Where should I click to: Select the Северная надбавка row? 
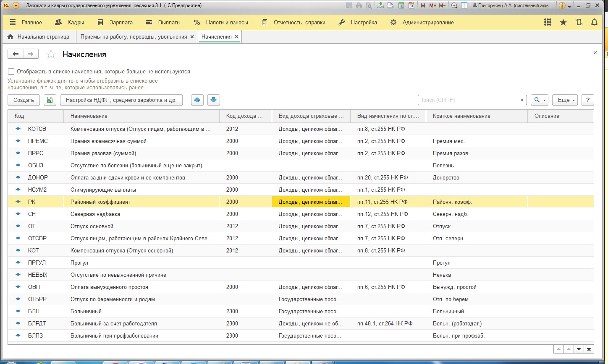(95, 214)
